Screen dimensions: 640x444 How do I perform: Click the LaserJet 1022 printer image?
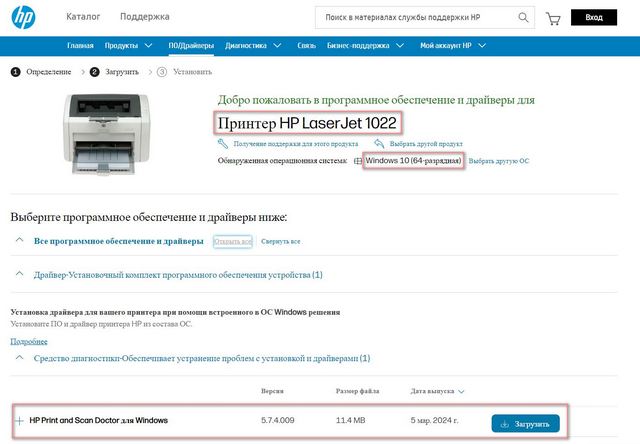pos(107,134)
